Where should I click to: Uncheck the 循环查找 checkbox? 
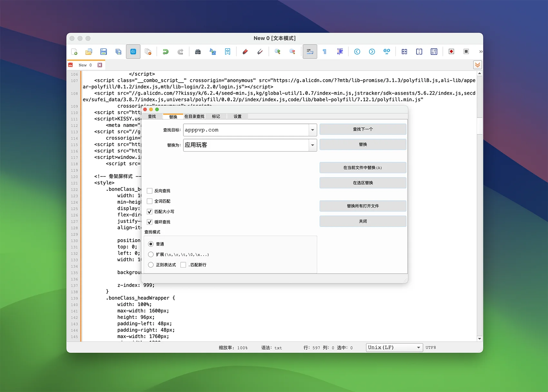150,222
